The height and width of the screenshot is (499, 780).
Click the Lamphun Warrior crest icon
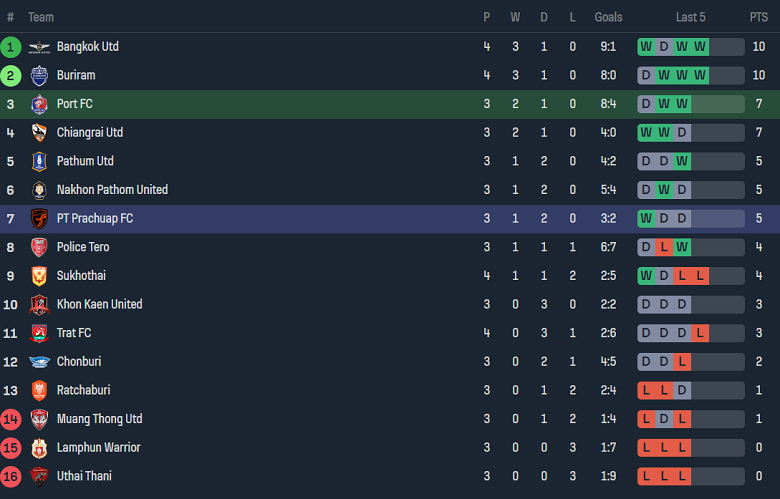pyautogui.click(x=39, y=448)
